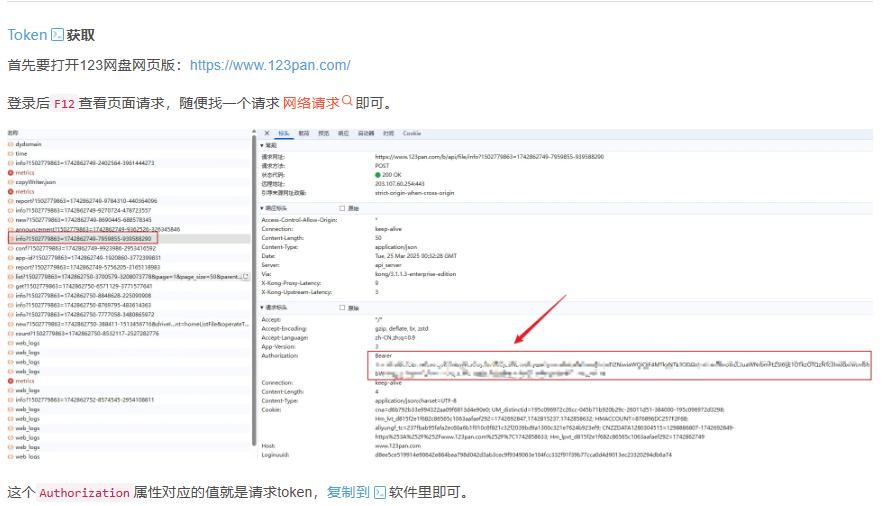This screenshot has height=506, width=889.
Task: Click the api_server Server value
Action: click(388, 265)
